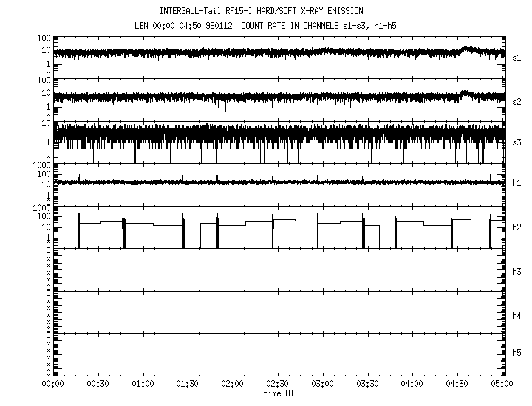The width and height of the screenshot is (532, 406).
Task: Select the 02:30 time axis tick label
Action: coord(277,385)
